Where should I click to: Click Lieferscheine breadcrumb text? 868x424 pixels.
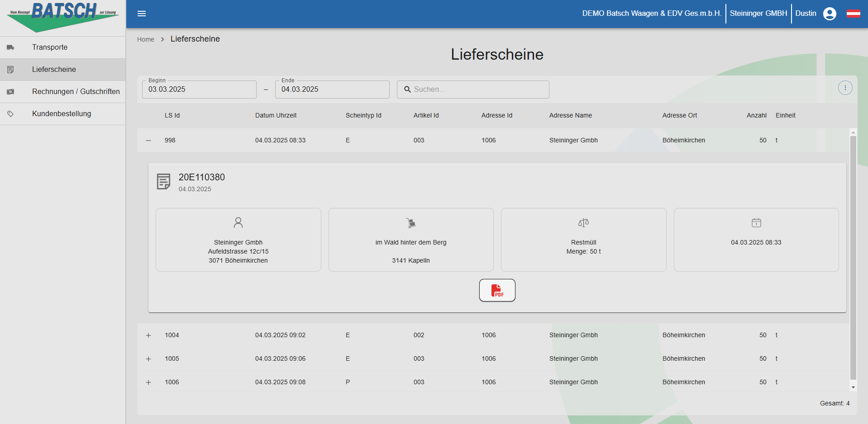(x=195, y=39)
